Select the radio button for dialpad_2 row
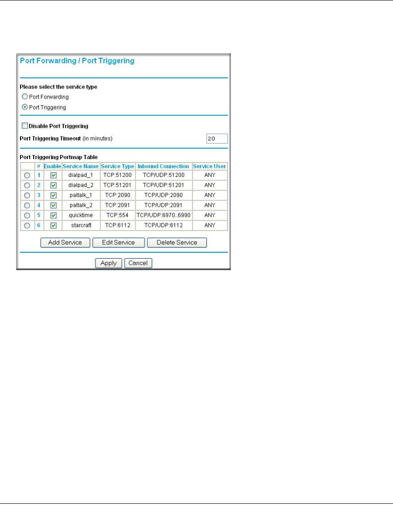 point(27,185)
